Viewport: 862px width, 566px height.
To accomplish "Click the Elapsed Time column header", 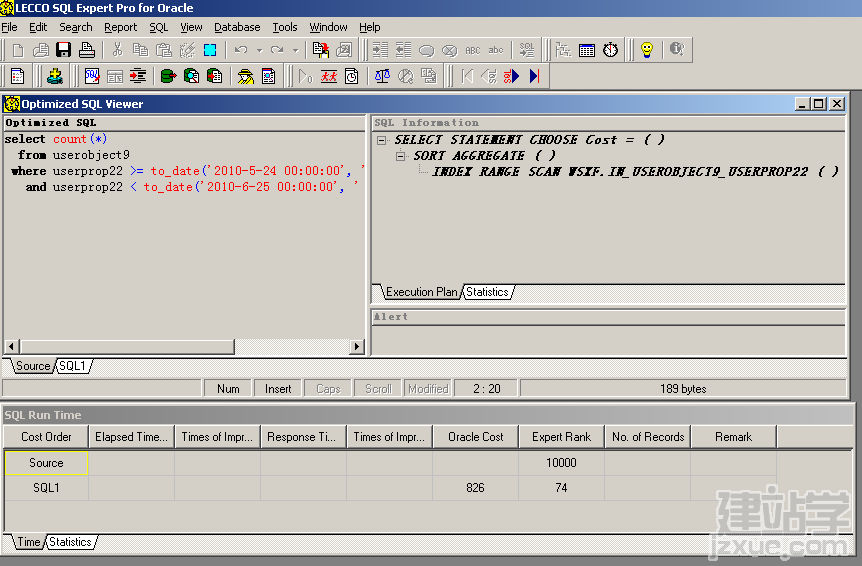I will [x=131, y=437].
